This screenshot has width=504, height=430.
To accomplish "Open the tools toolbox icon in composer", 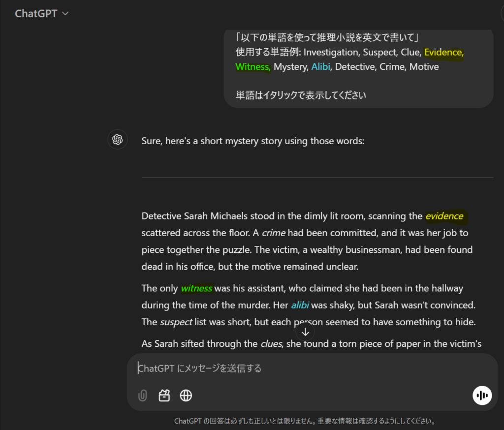I will tap(164, 395).
